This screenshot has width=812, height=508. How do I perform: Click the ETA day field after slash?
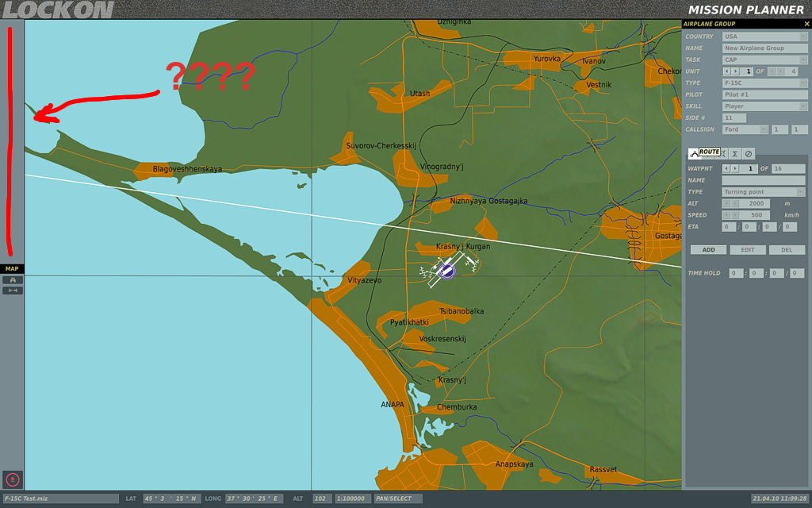coord(790,227)
